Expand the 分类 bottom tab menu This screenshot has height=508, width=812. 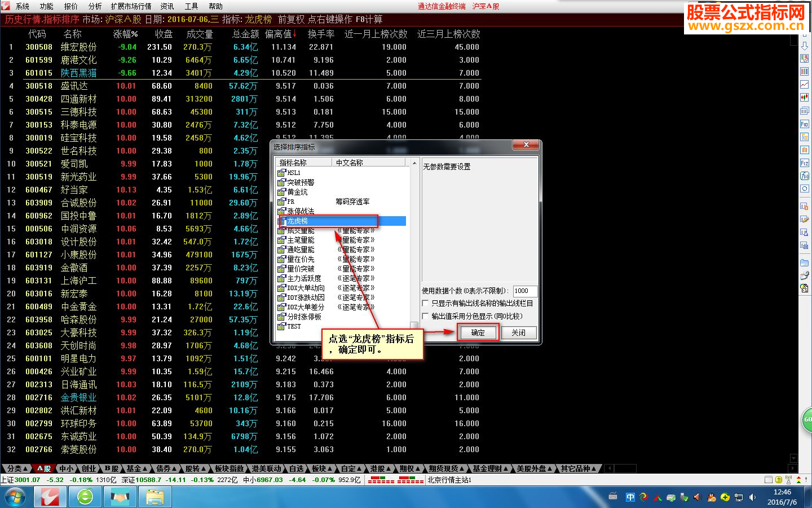[17, 468]
